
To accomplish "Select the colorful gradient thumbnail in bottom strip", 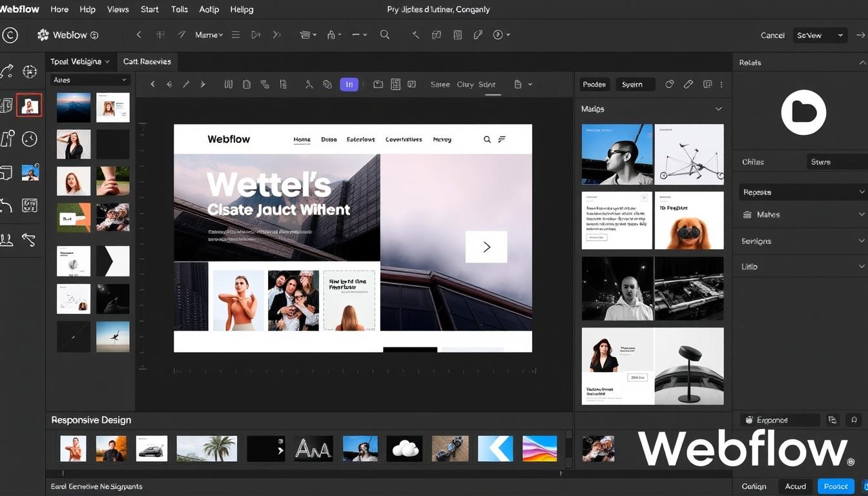I will click(539, 448).
